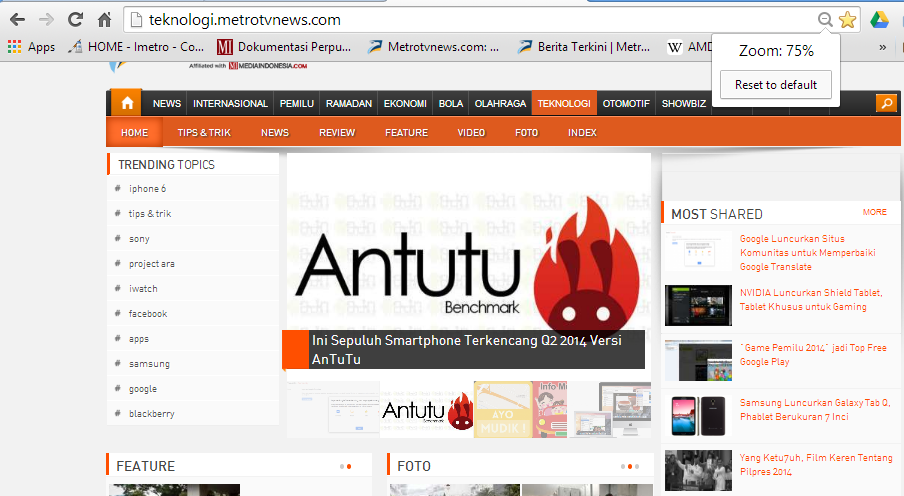Open the browser Home page icon

click(x=104, y=19)
